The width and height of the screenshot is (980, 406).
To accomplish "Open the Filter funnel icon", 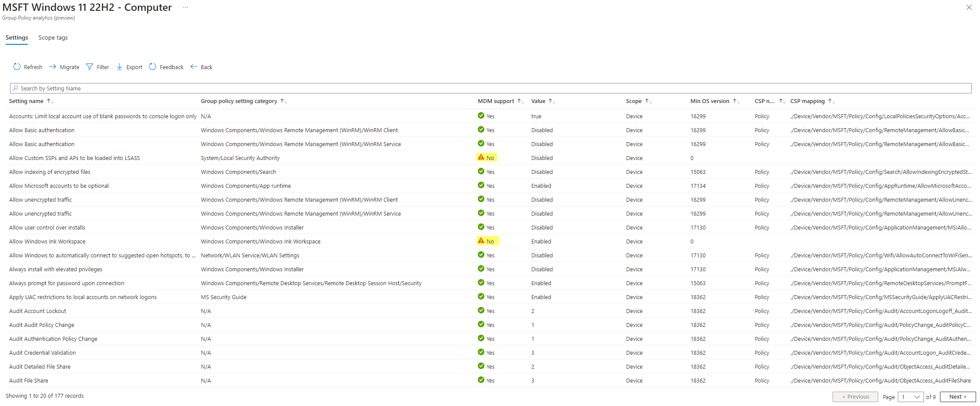I will coord(90,67).
